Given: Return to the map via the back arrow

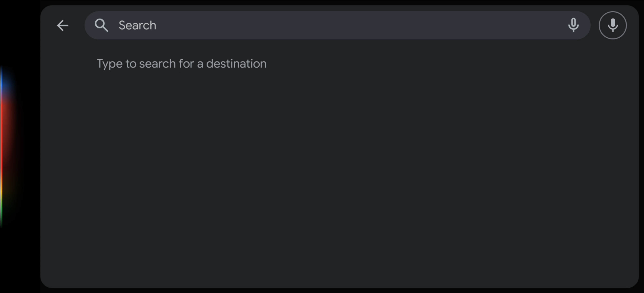Looking at the screenshot, I should (x=62, y=25).
